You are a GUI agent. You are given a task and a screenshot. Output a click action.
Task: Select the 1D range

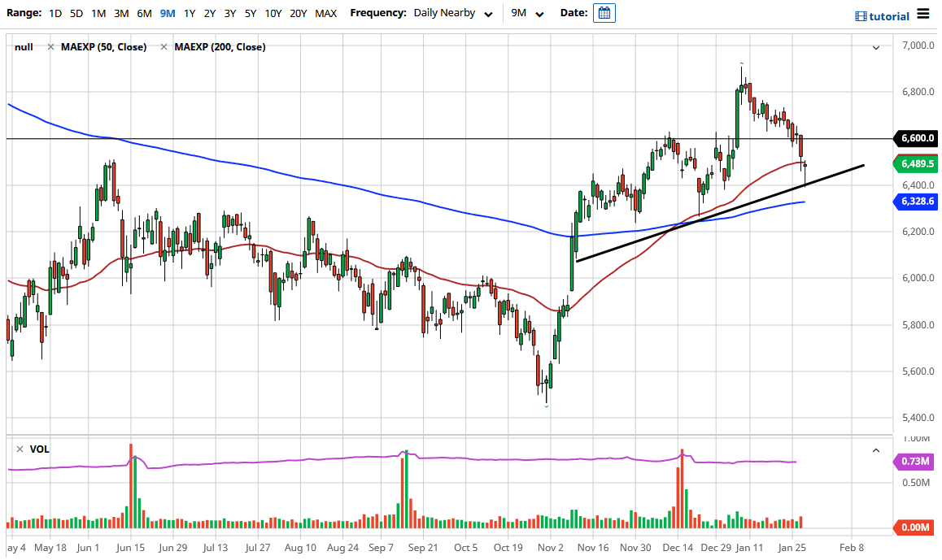[55, 13]
